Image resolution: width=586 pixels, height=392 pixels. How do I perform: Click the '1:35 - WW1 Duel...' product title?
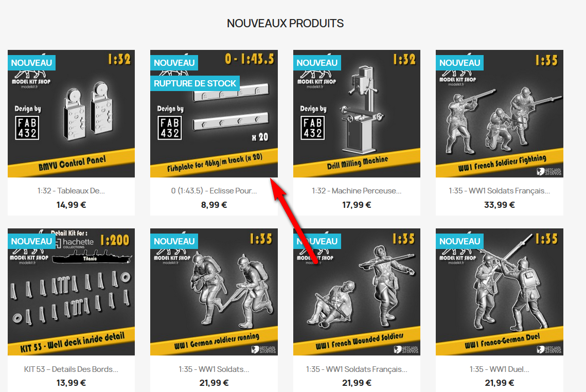(x=499, y=369)
